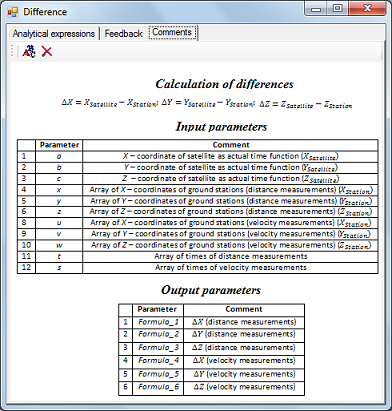Click the 'Array of X' distance measurements cell
Viewport: 392px width, 411px height.
pyautogui.click(x=231, y=190)
